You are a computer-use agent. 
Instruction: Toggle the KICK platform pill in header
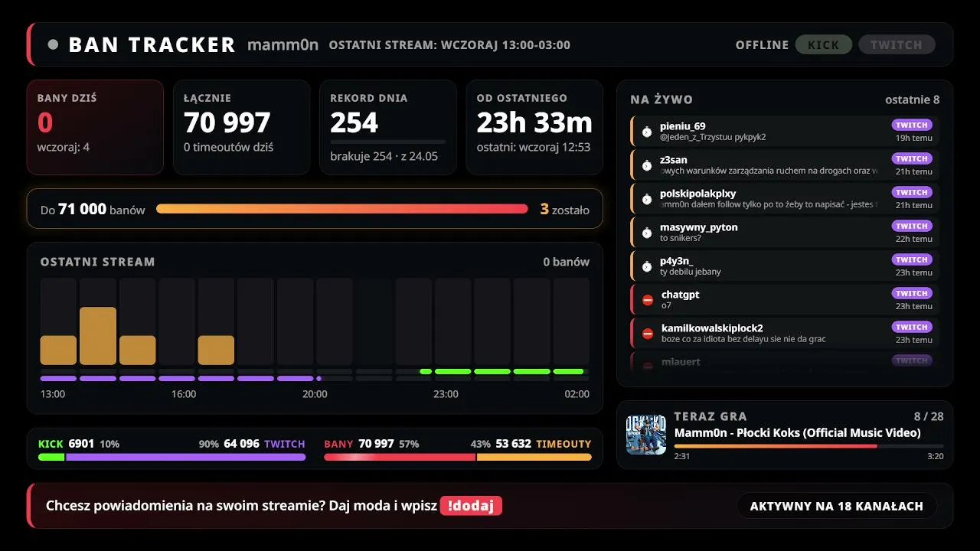(824, 44)
